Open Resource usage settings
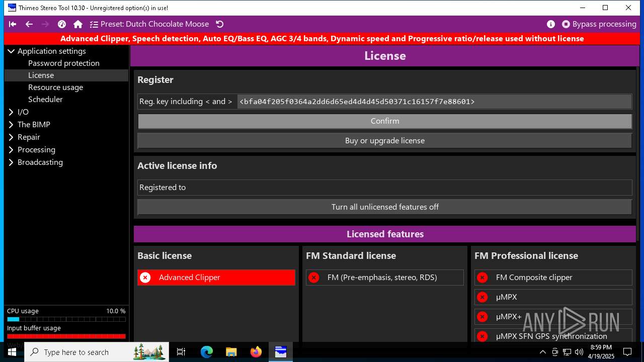 [55, 87]
